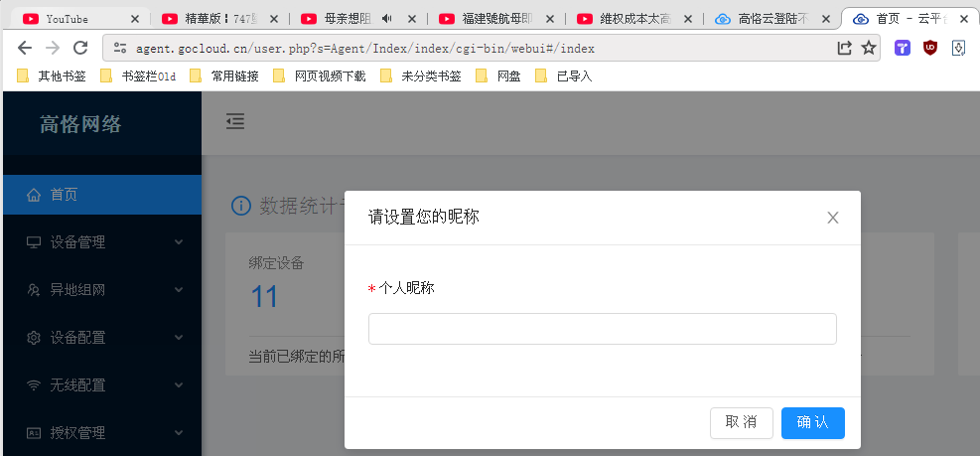This screenshot has height=456, width=980.
Task: Click the 个人昵称 field label
Action: (406, 288)
